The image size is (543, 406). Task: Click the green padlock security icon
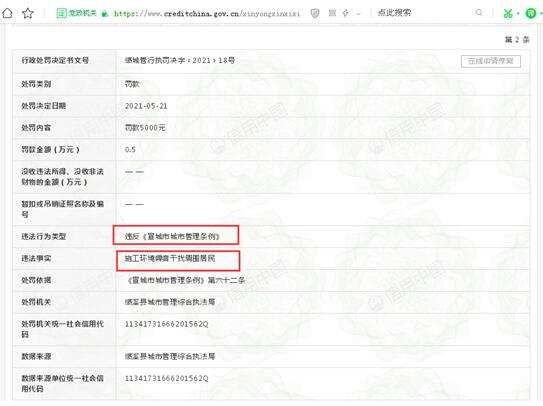(x=105, y=14)
